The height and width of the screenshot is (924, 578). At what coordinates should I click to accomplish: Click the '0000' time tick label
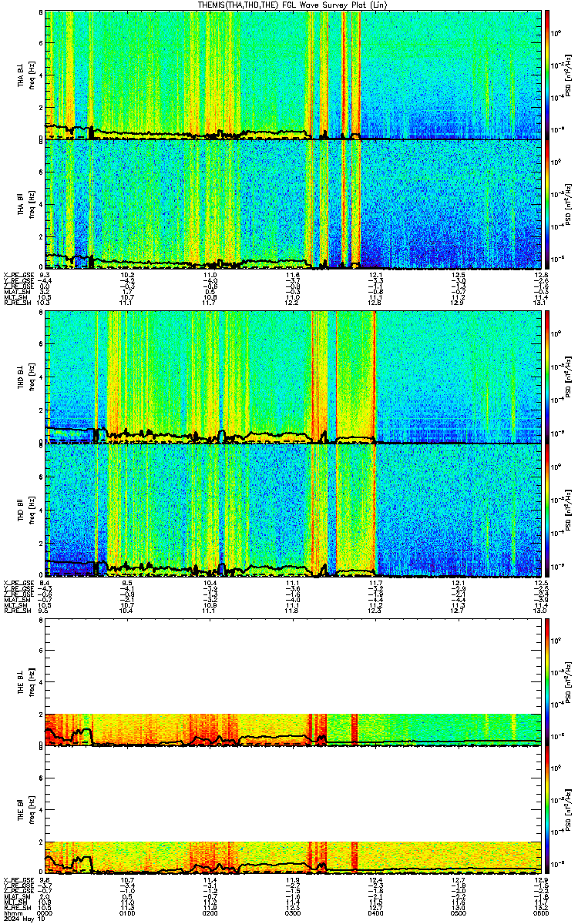pyautogui.click(x=45, y=912)
